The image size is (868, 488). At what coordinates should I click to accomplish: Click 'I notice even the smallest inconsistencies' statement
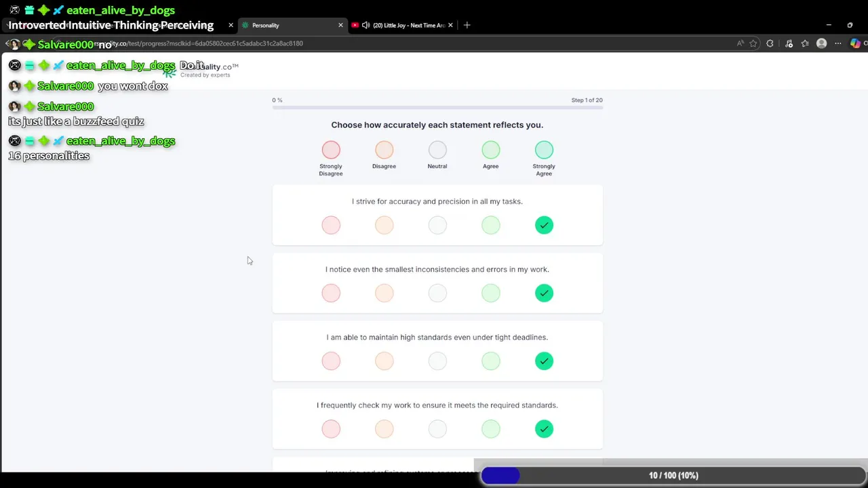(437, 269)
